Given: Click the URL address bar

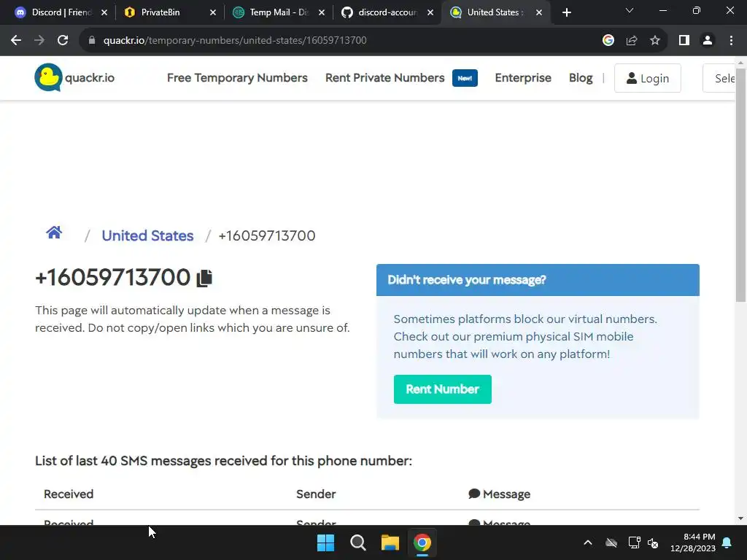Looking at the screenshot, I should 333,41.
